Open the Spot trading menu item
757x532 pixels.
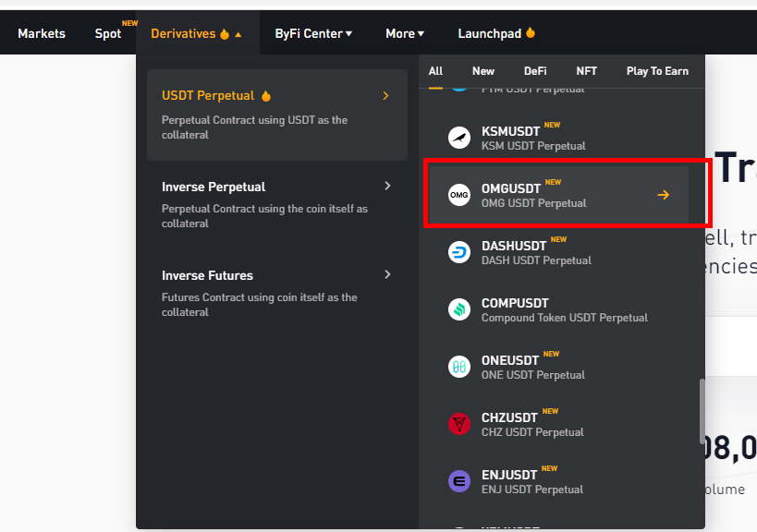[108, 34]
